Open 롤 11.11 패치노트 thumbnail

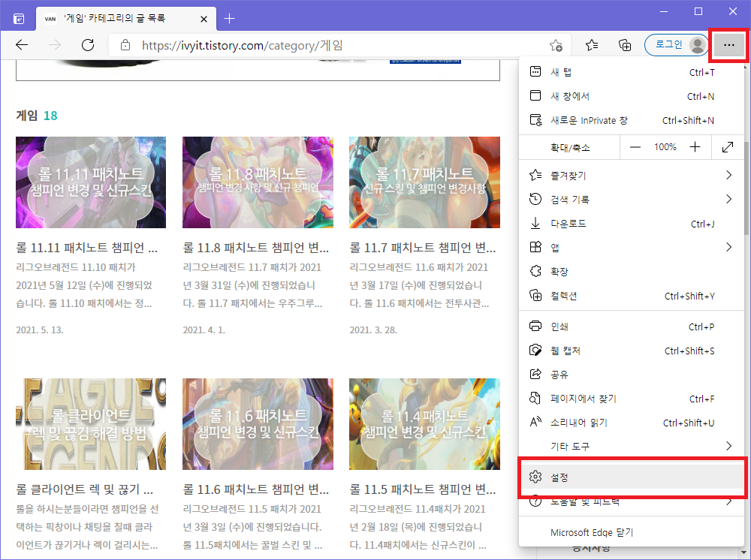coord(91,182)
